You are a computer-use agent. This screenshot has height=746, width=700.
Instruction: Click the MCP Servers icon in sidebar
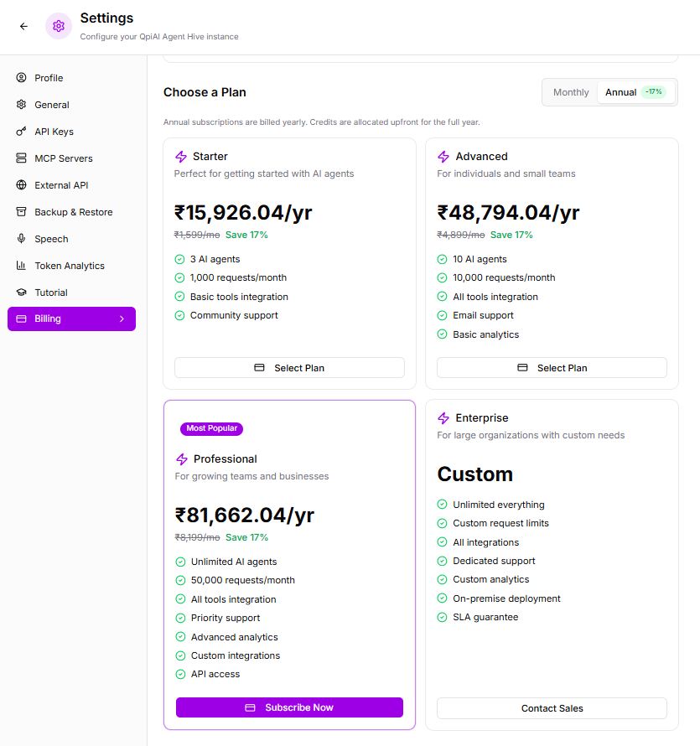[21, 158]
